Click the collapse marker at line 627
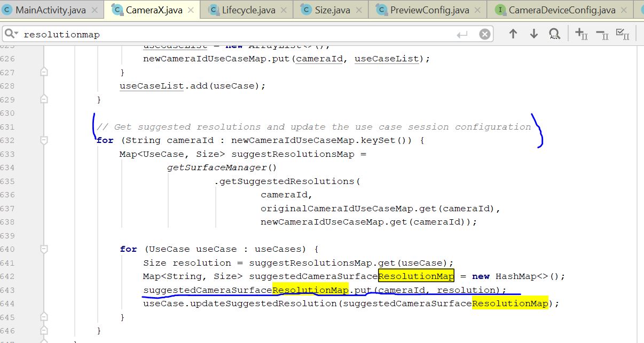 43,73
